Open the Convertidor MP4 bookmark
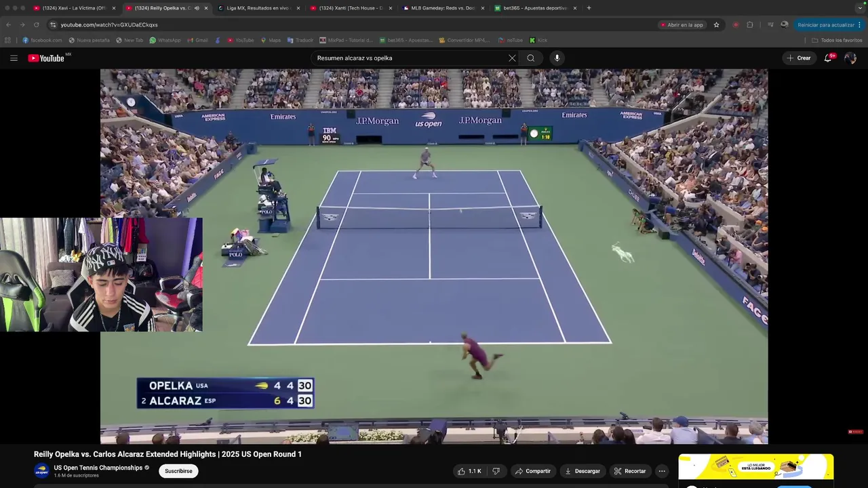This screenshot has height=488, width=868. tap(464, 40)
